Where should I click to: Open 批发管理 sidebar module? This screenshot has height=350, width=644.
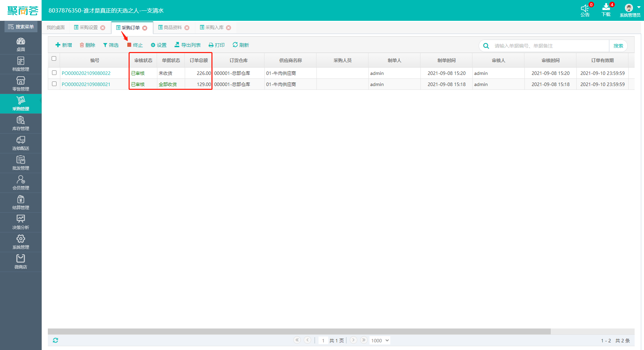click(21, 163)
